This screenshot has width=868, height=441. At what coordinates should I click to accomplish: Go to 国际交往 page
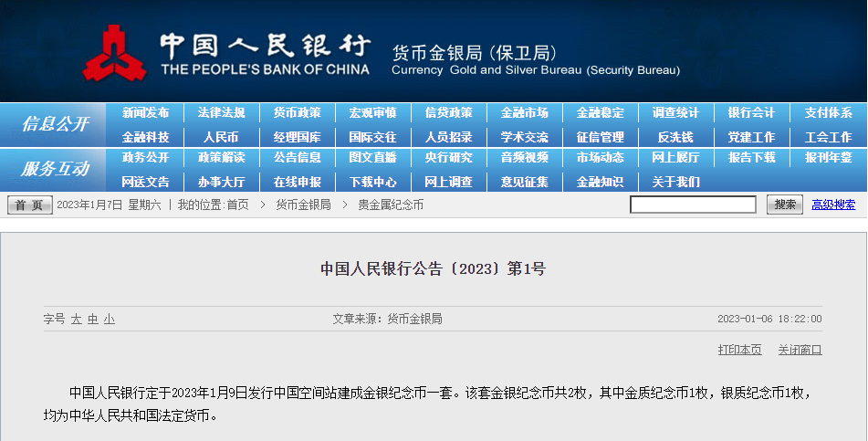372,137
